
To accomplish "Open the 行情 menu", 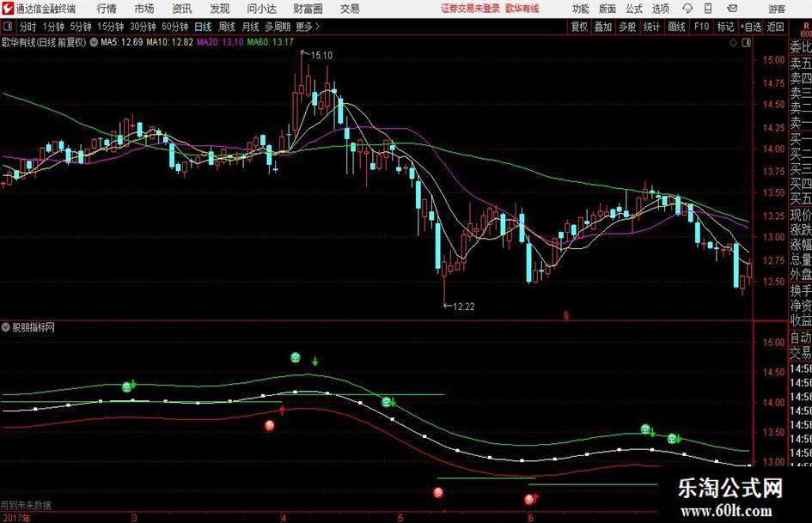I will (107, 9).
